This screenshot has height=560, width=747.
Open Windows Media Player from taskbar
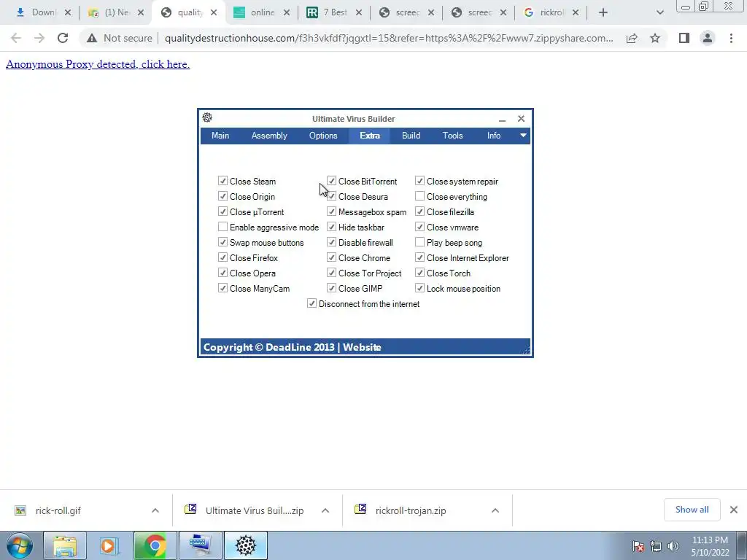(109, 545)
